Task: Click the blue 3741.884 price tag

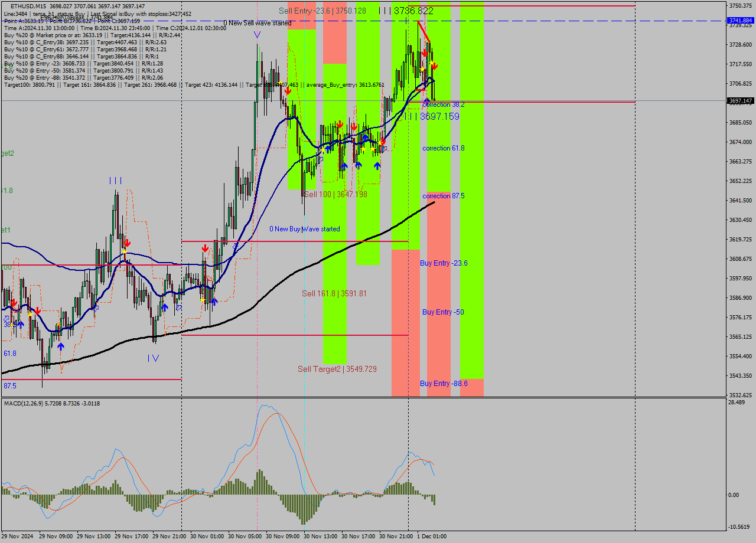Action: [741, 20]
